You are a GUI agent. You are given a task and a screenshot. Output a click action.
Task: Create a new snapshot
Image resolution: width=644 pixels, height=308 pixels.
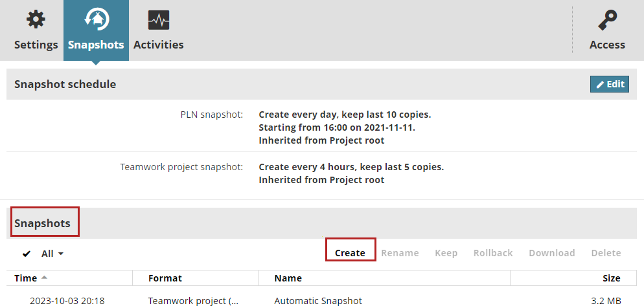pos(350,253)
